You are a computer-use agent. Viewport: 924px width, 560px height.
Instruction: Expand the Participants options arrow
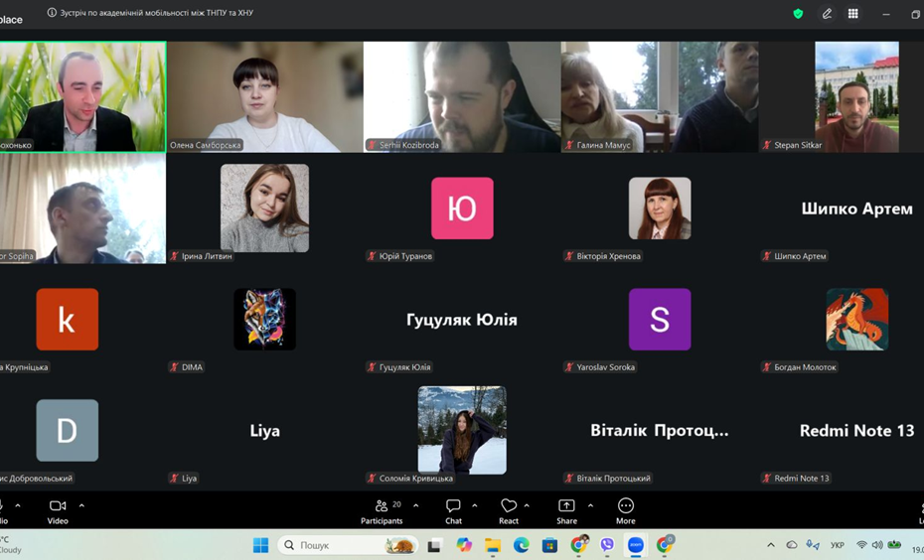(415, 505)
